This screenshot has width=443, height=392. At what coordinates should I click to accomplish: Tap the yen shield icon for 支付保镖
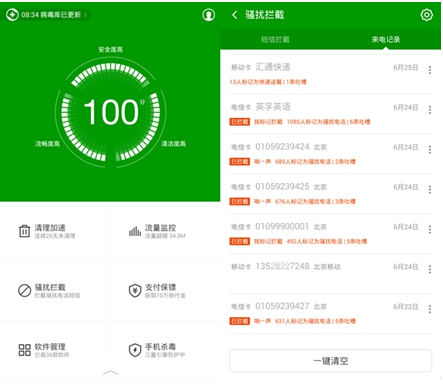coord(135,290)
